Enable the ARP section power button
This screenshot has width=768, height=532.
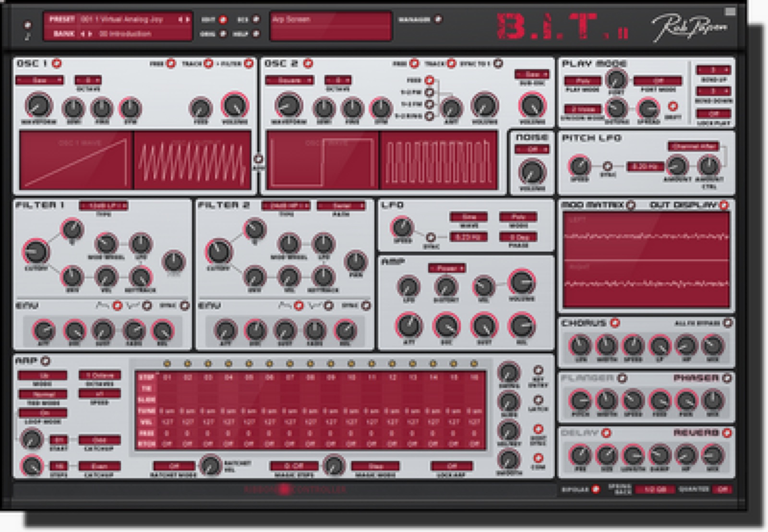pos(45,361)
